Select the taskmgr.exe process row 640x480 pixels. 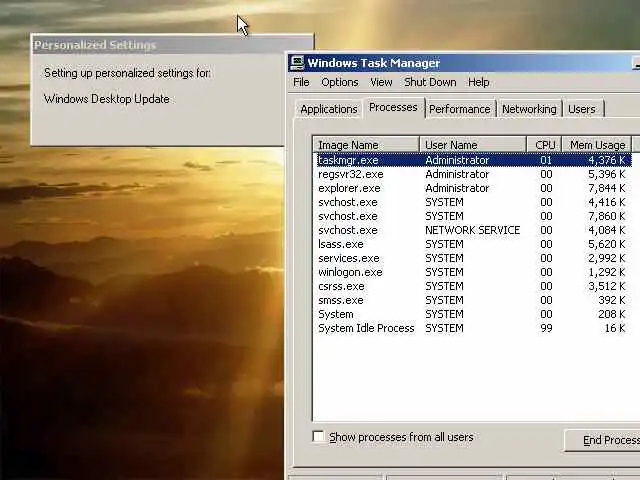[474, 160]
